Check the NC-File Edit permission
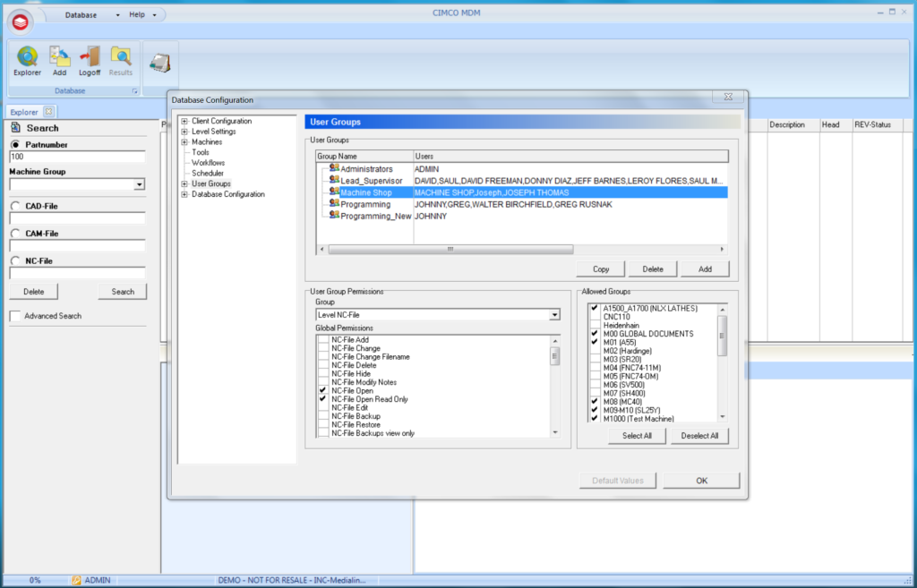 point(322,407)
